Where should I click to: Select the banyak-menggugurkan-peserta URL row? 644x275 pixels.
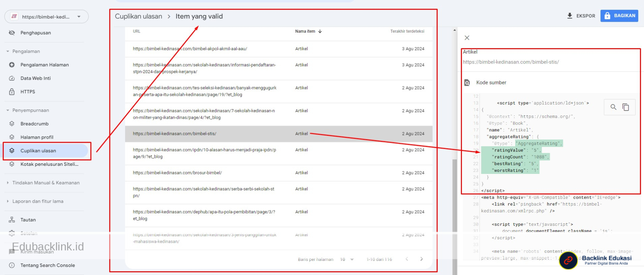tap(279, 92)
